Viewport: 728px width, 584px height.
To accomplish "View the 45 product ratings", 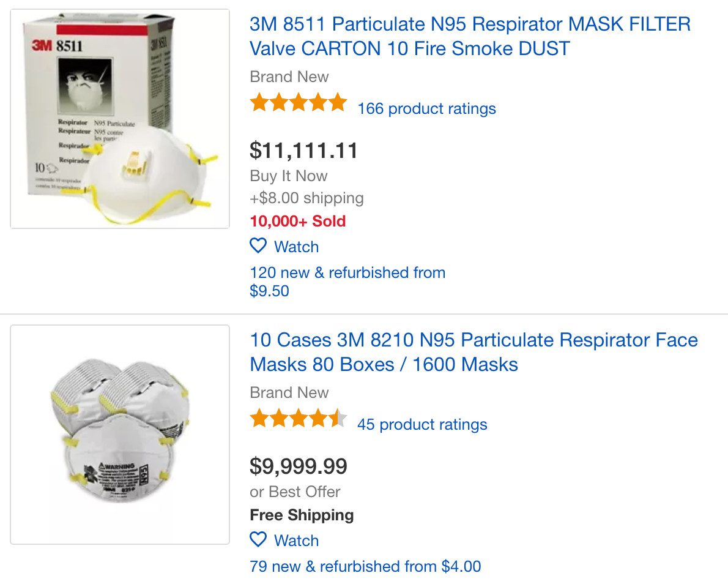I will pos(422,425).
